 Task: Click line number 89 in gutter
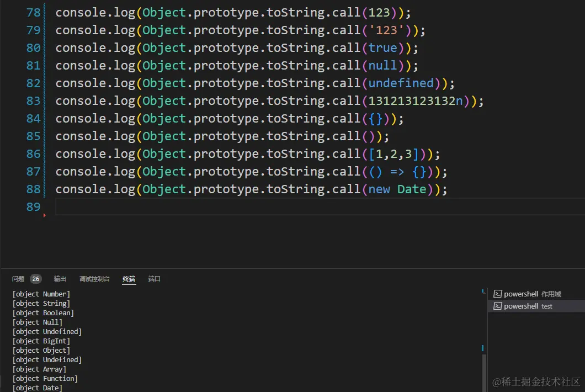coord(33,207)
